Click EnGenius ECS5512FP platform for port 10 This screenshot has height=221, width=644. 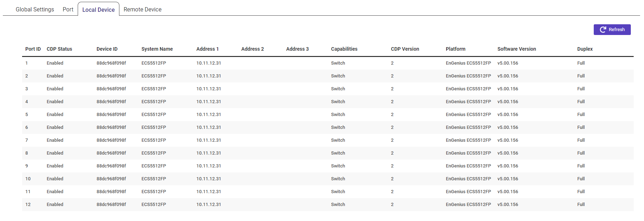(x=468, y=179)
